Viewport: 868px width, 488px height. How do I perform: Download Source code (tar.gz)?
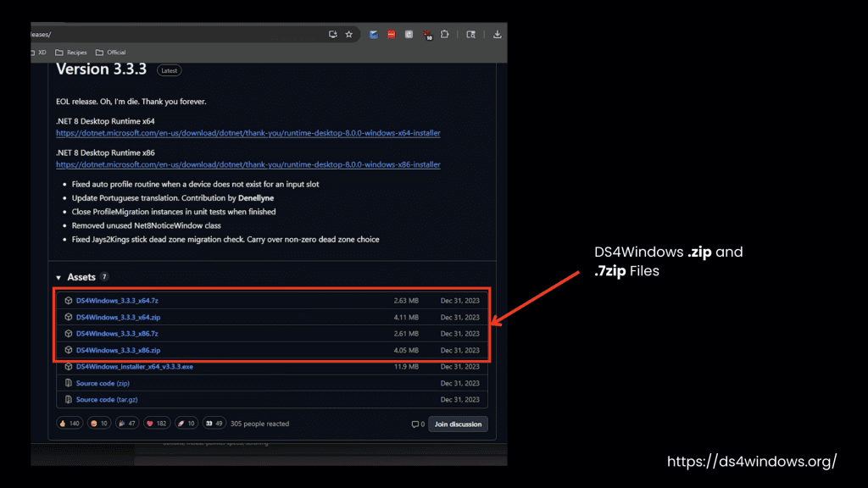pyautogui.click(x=107, y=400)
